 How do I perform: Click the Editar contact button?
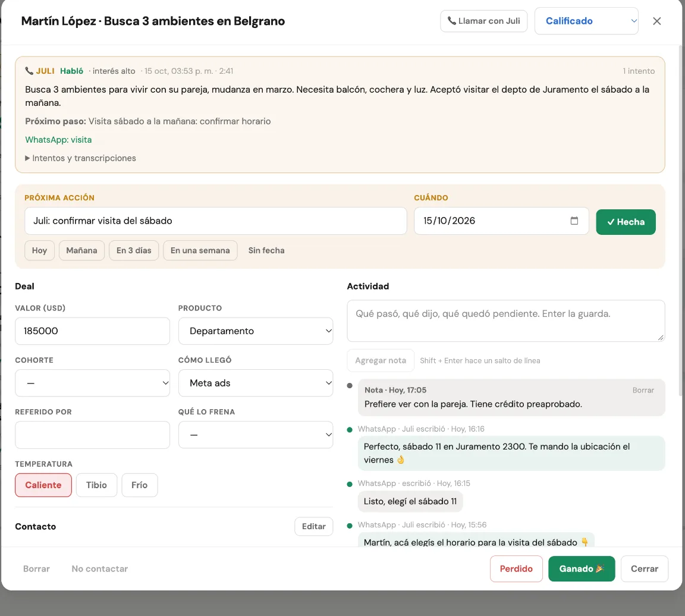click(x=314, y=526)
